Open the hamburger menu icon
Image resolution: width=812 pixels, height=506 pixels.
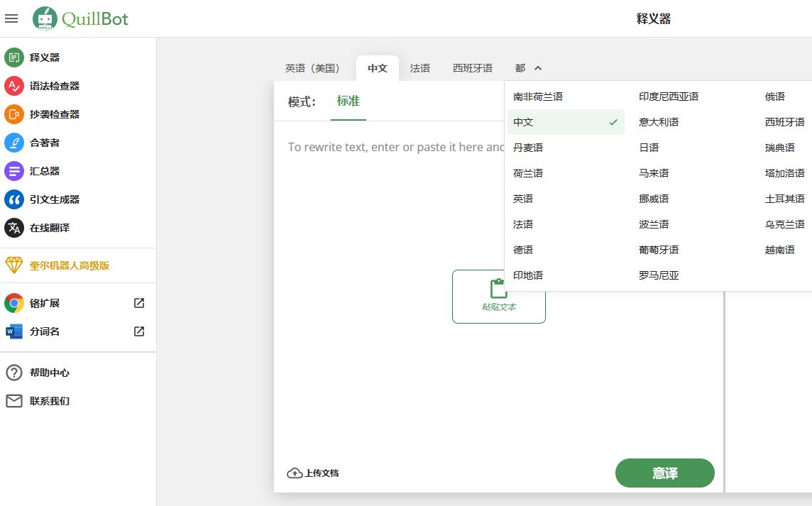tap(11, 18)
